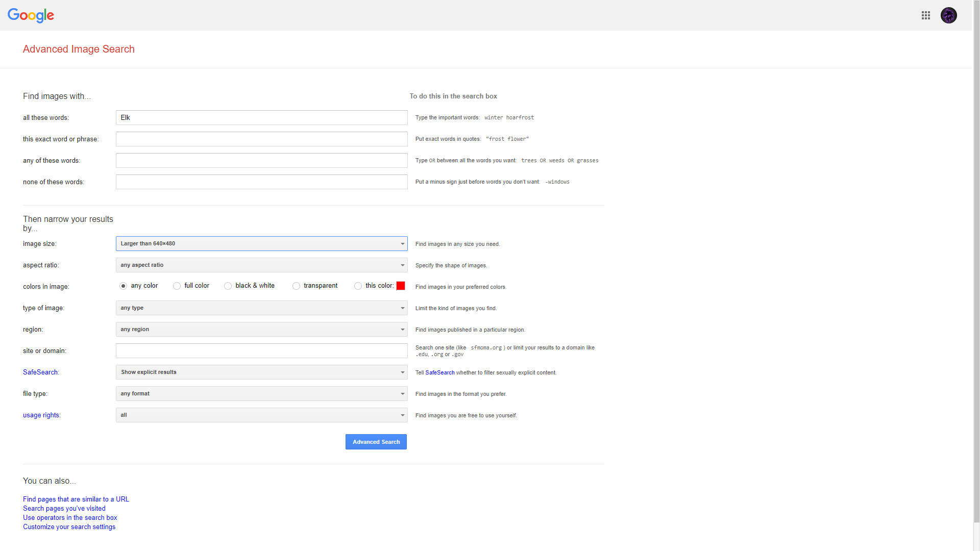
Task: Click the 'this exact word or phrase' field
Action: pos(261,139)
